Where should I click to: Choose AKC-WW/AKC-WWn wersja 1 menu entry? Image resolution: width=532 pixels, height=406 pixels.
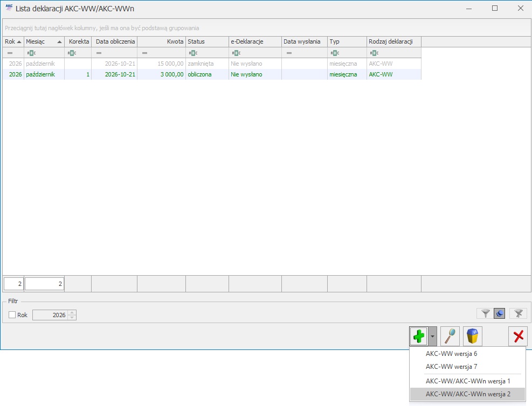(x=468, y=381)
